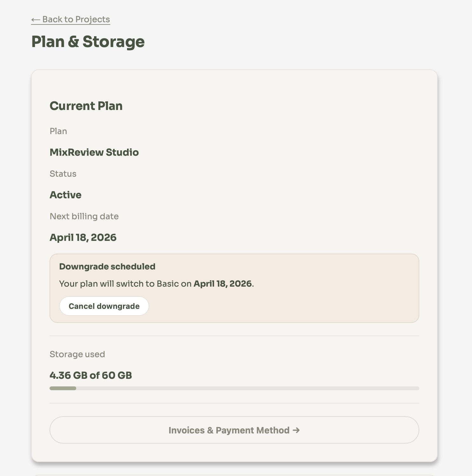Click the 4.36 GB of 60 GB text
Viewport: 472px width, 476px height.
pos(91,375)
